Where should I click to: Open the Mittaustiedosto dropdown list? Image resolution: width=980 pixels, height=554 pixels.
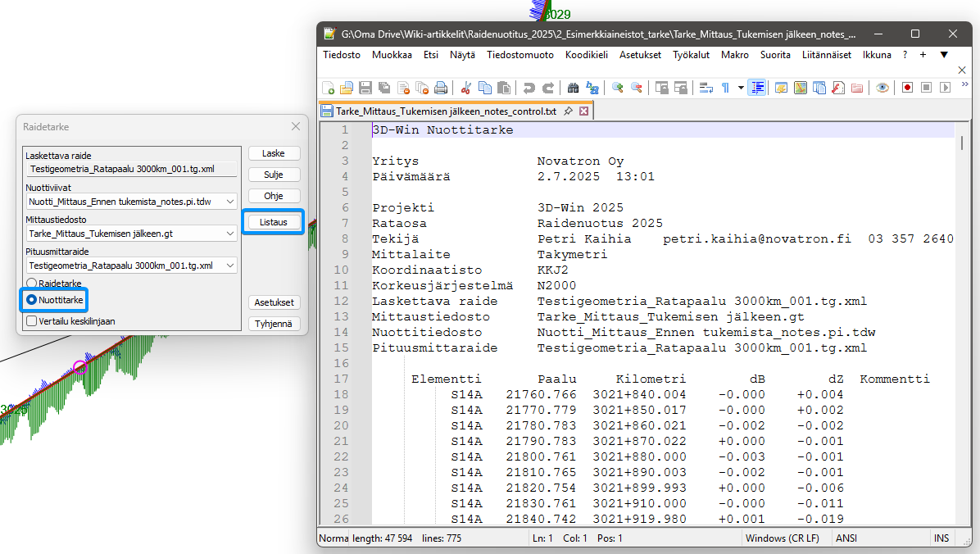pos(230,234)
